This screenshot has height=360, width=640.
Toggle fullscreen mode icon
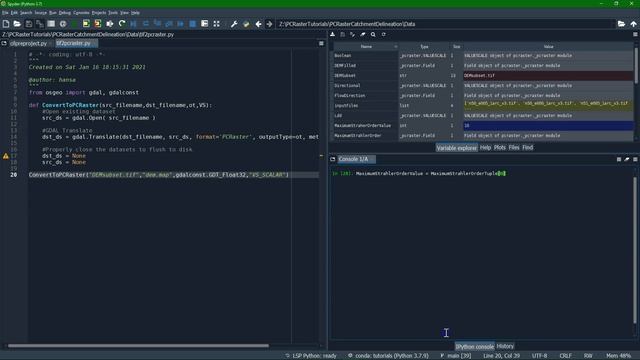[216, 24]
